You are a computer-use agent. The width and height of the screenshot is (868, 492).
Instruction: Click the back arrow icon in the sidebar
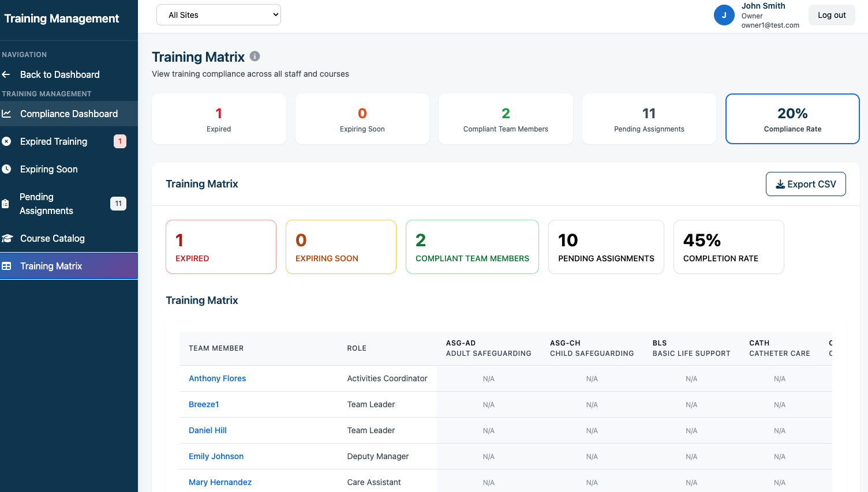point(6,74)
